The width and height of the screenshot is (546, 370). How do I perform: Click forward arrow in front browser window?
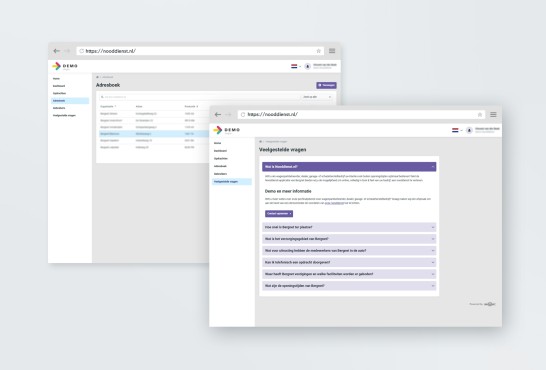tap(228, 115)
